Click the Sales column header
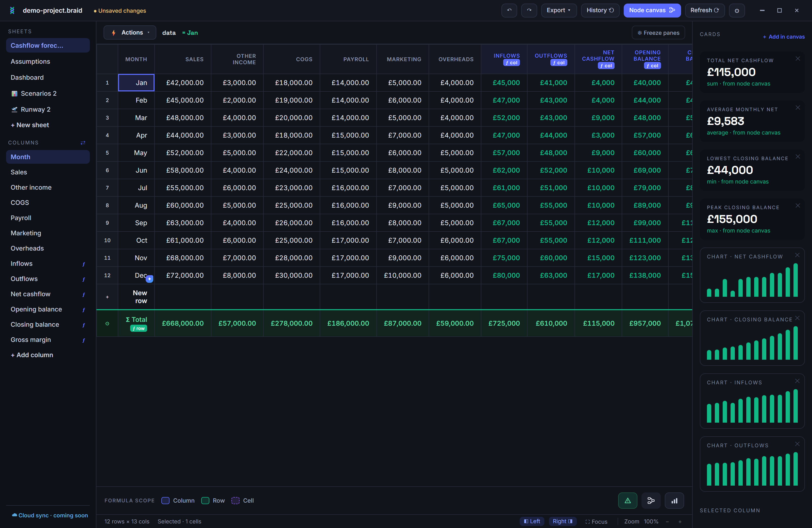This screenshot has height=528, width=812. pyautogui.click(x=183, y=59)
